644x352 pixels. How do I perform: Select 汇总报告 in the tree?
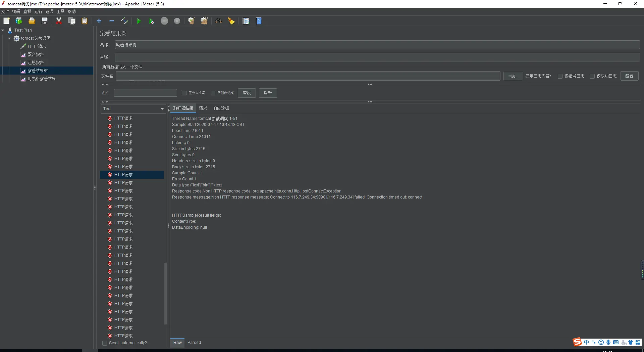36,62
